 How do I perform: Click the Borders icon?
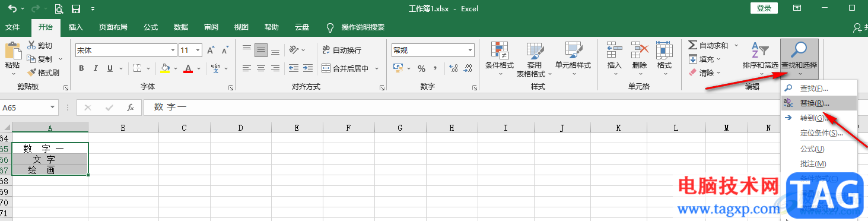tap(137, 68)
